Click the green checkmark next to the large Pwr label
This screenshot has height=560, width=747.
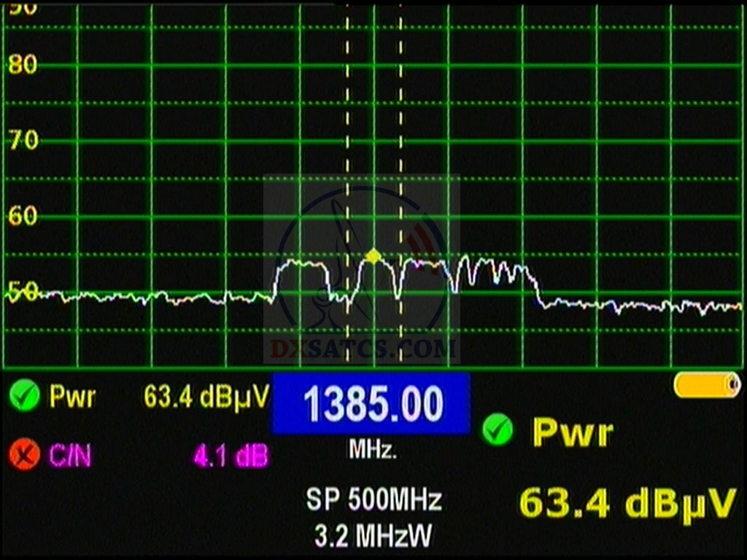pyautogui.click(x=498, y=430)
